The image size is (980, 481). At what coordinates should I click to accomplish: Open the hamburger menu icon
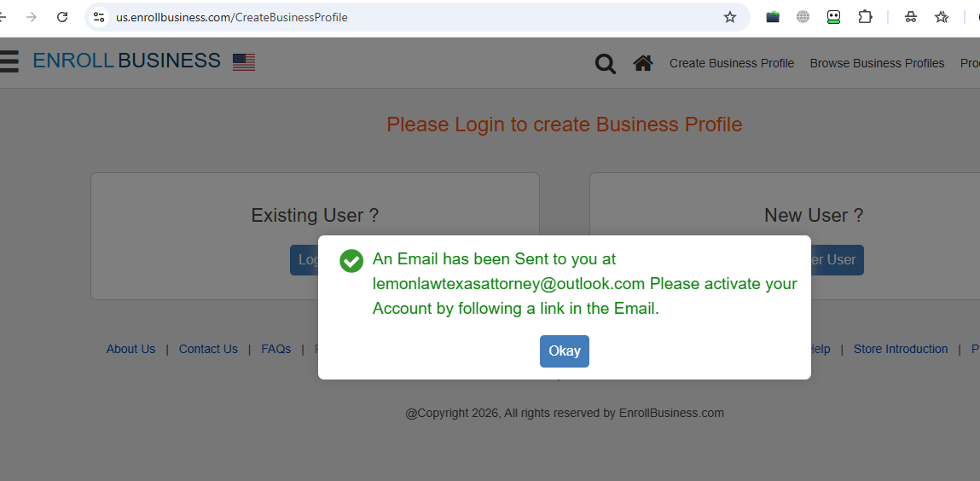pyautogui.click(x=9, y=61)
